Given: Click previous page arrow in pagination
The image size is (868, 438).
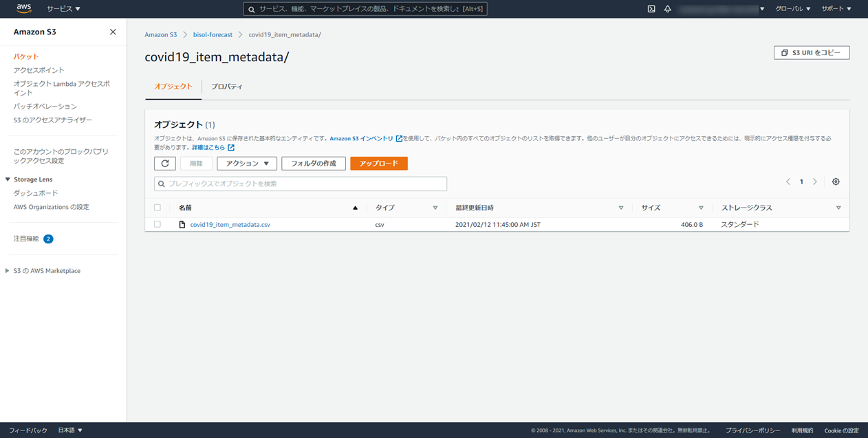Looking at the screenshot, I should [788, 182].
